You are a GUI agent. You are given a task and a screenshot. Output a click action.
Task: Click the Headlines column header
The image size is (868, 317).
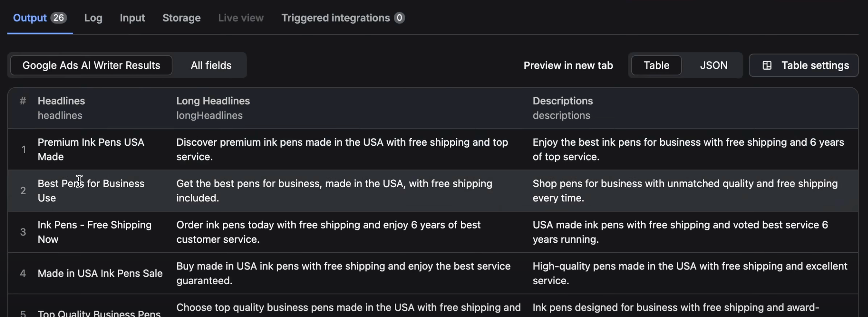coord(61,101)
